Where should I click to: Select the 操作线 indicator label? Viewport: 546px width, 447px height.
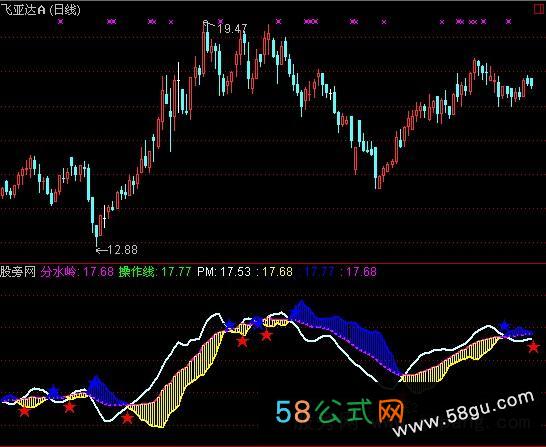(x=137, y=272)
